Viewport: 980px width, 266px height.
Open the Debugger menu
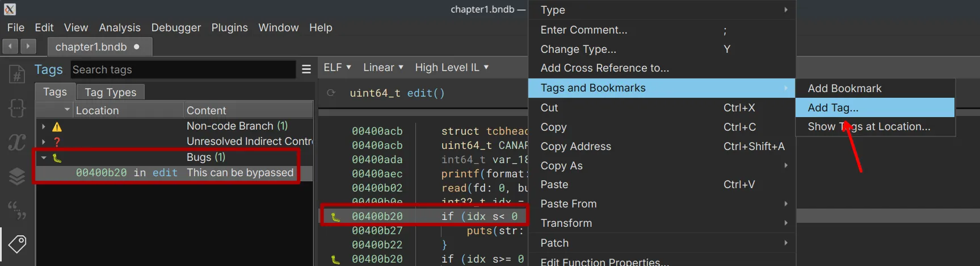click(x=176, y=27)
